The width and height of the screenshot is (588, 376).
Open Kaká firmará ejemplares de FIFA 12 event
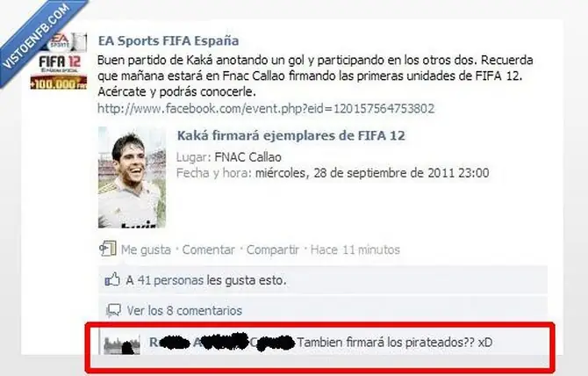tap(291, 135)
